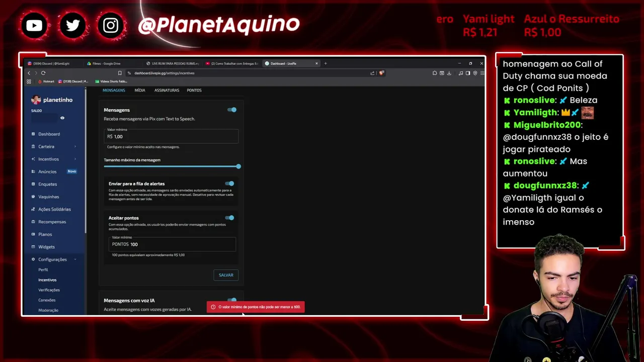The width and height of the screenshot is (644, 362).
Task: Click the Ações Solidárias sidebar icon
Action: coord(33,209)
